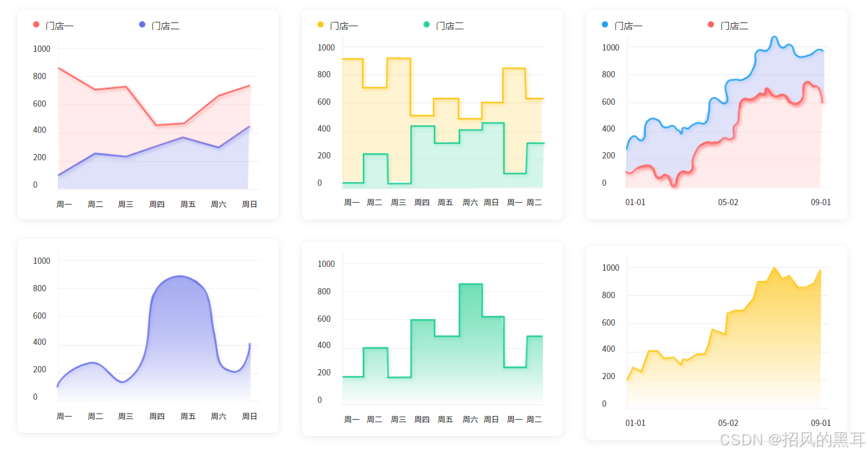Click 1000 axis value in single purple curve chart
This screenshot has width=868, height=454.
click(42, 261)
